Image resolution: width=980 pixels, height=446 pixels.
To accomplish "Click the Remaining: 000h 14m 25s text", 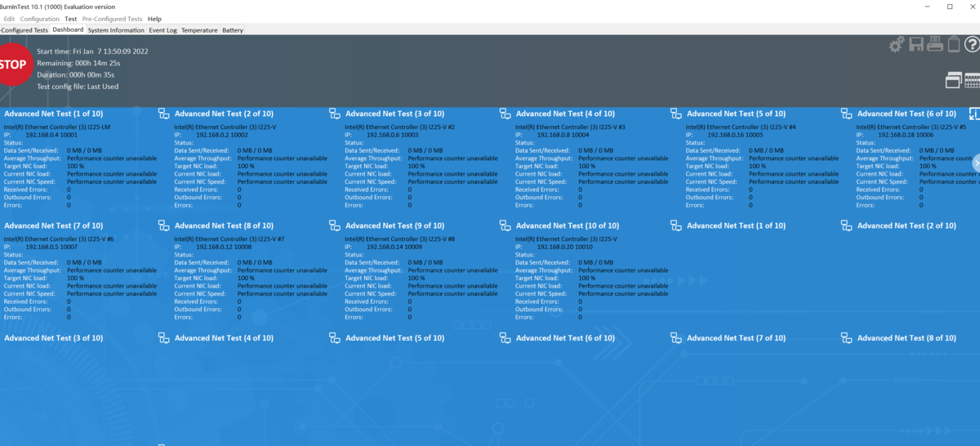I will click(x=78, y=63).
